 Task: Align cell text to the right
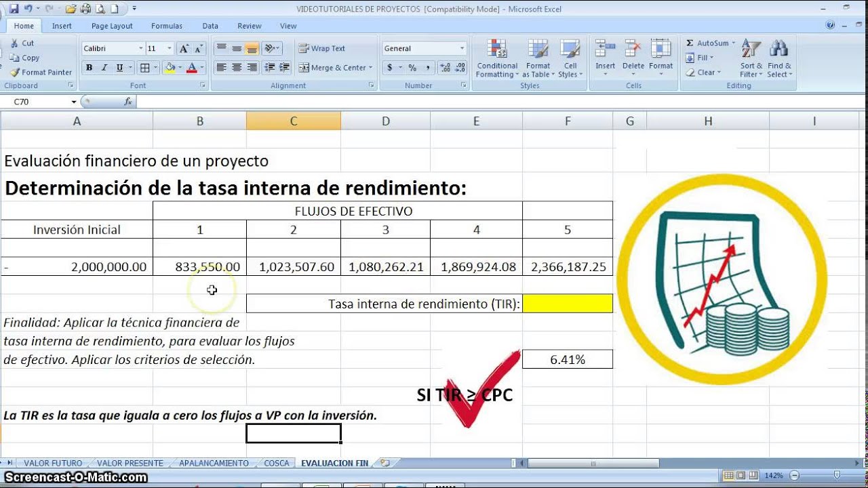[x=252, y=68]
